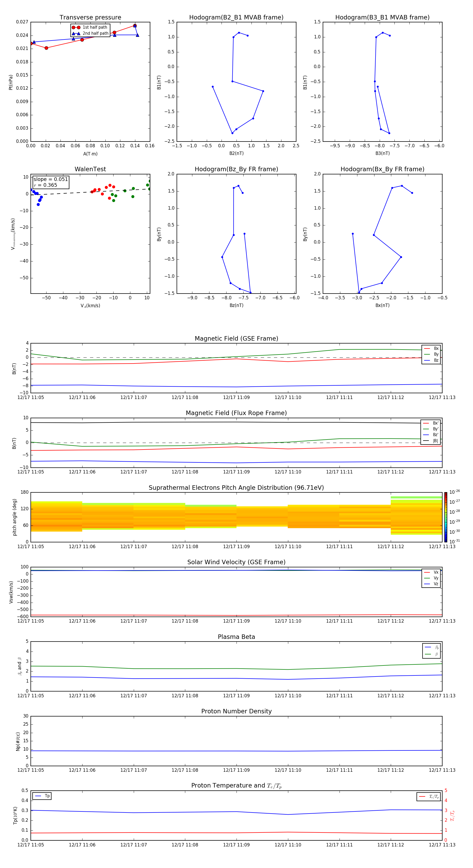Click the "Vsw(km/s)" axis label

11,592
